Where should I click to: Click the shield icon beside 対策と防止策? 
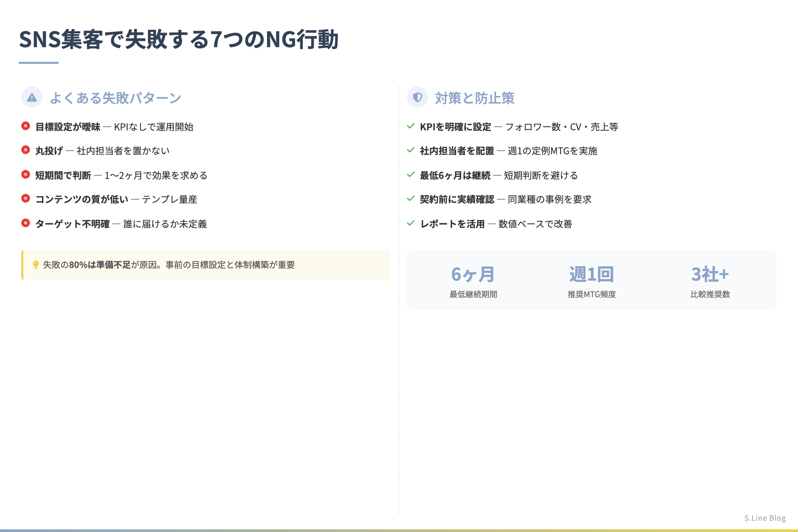click(417, 97)
